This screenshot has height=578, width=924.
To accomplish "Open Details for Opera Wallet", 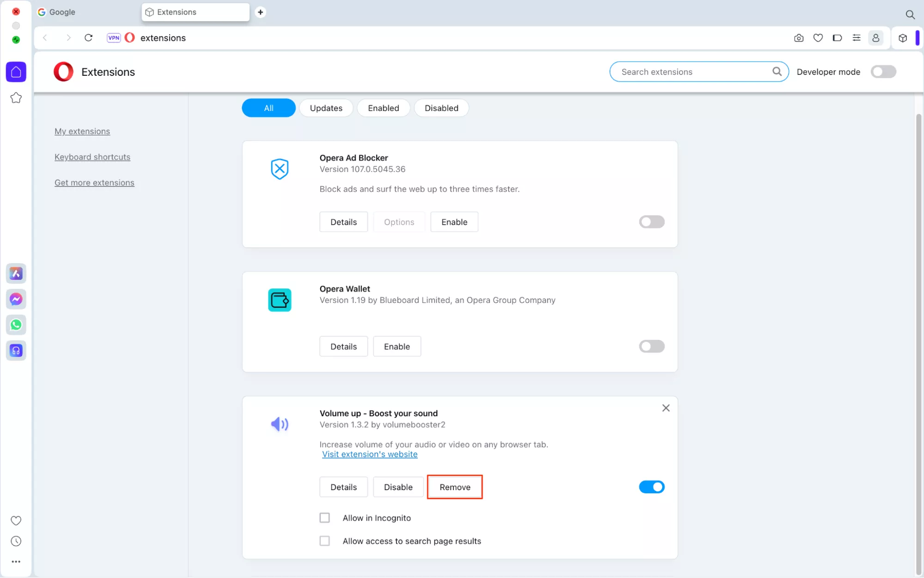I will pyautogui.click(x=343, y=346).
